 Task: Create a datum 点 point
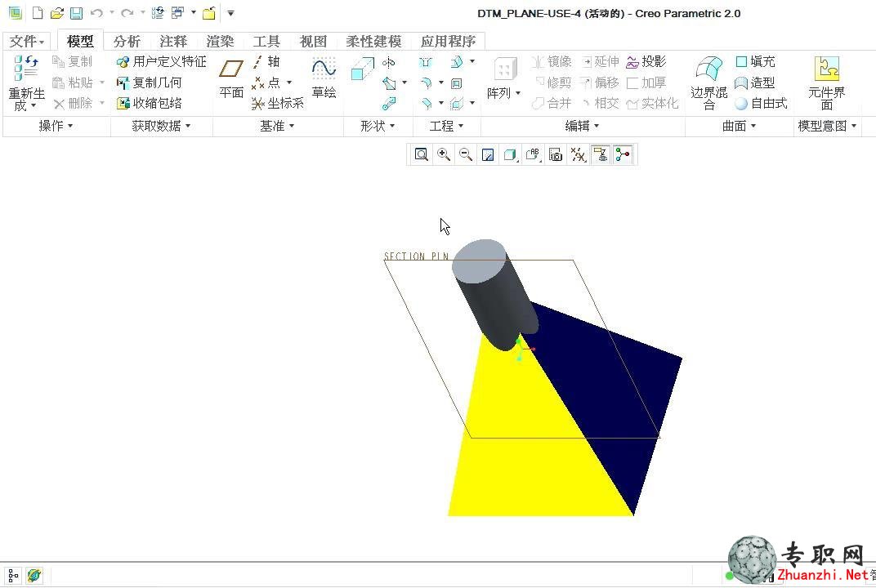pyautogui.click(x=266, y=82)
